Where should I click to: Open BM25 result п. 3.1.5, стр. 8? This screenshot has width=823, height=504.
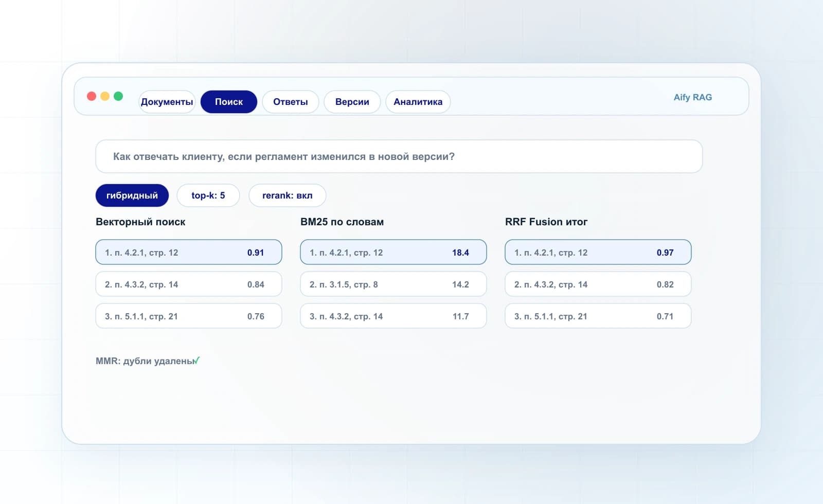pos(393,284)
